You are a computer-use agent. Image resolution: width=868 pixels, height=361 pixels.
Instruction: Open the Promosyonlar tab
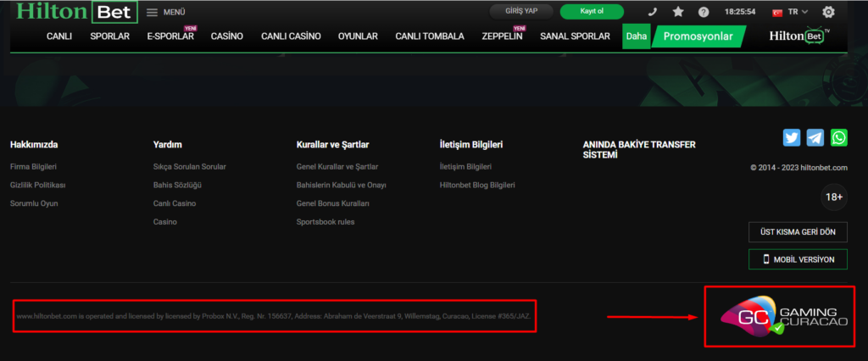coord(698,36)
